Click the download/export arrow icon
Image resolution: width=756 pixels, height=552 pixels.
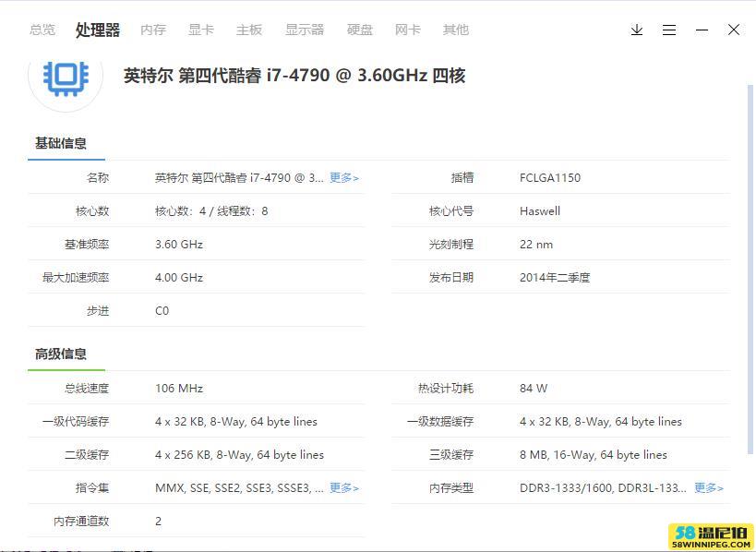(636, 30)
